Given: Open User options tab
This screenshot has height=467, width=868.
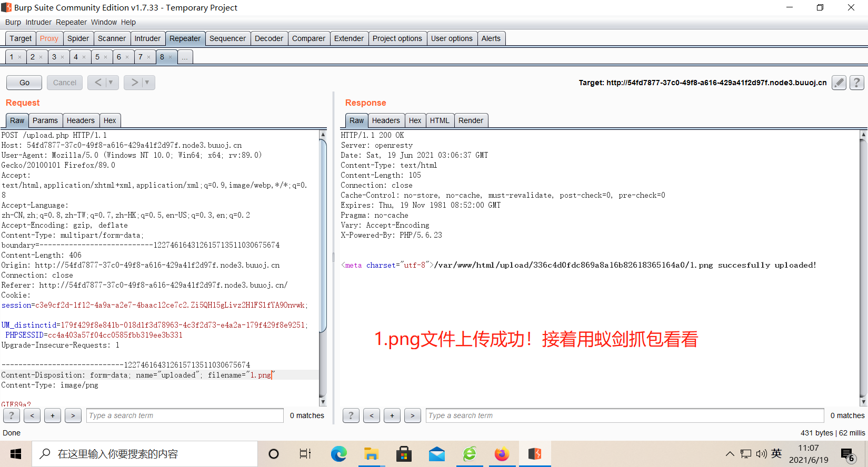Looking at the screenshot, I should tap(452, 38).
